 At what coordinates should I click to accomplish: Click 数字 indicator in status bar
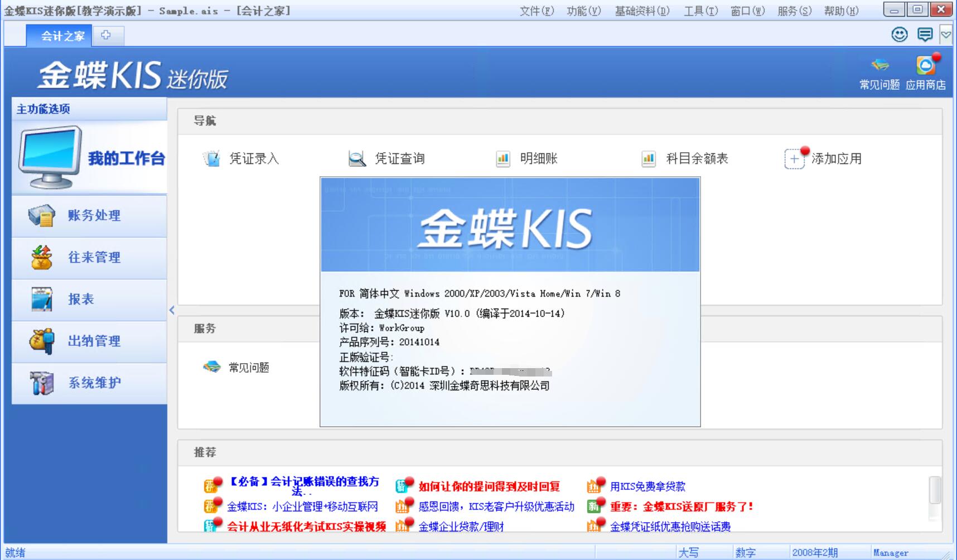[x=745, y=552]
